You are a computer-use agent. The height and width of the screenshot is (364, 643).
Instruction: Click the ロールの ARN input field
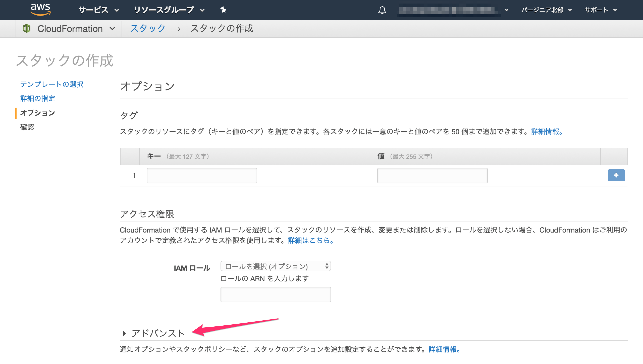pos(275,294)
